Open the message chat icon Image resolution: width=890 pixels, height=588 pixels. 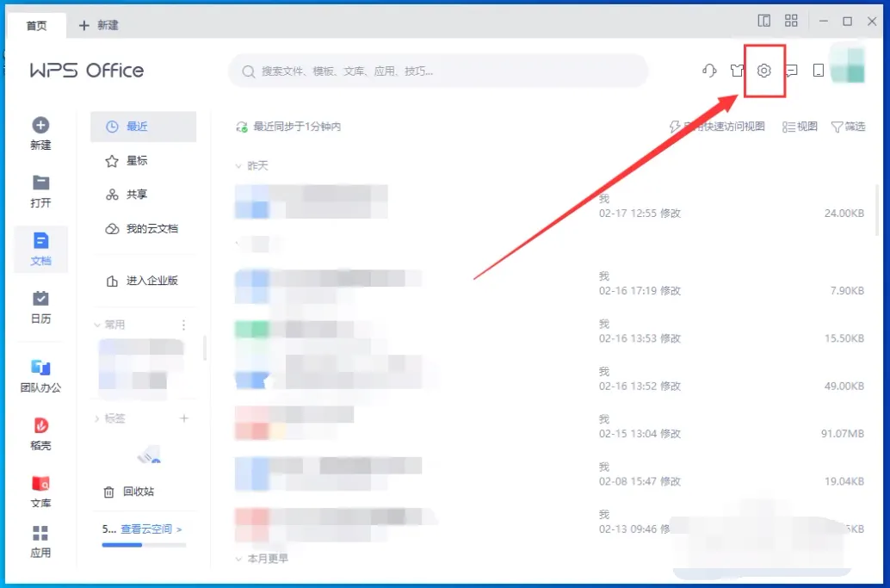click(x=791, y=71)
